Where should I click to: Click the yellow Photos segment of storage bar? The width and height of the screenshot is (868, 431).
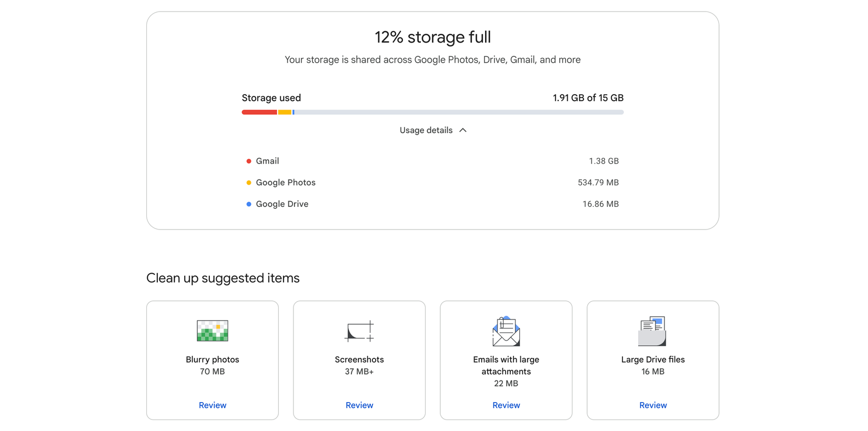pyautogui.click(x=285, y=112)
